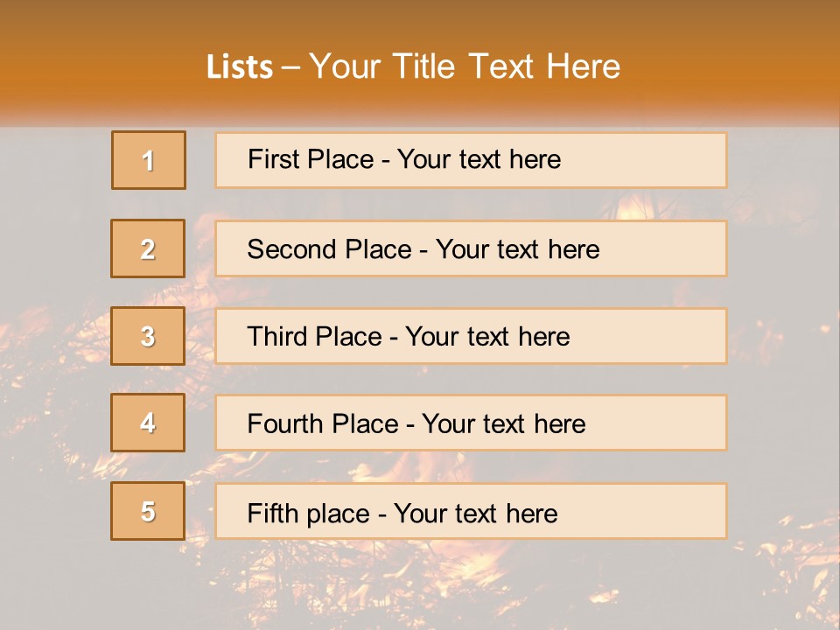
Task: Click the word Fifth in the list
Action: coord(271,513)
